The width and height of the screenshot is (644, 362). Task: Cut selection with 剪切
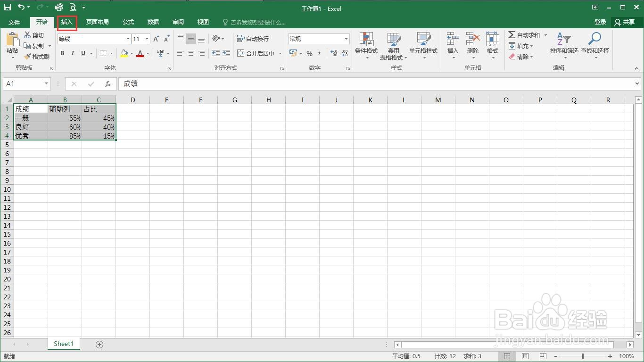tap(34, 35)
